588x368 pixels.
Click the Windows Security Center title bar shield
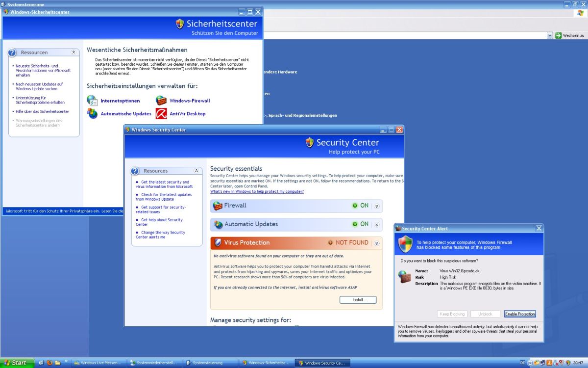click(128, 130)
